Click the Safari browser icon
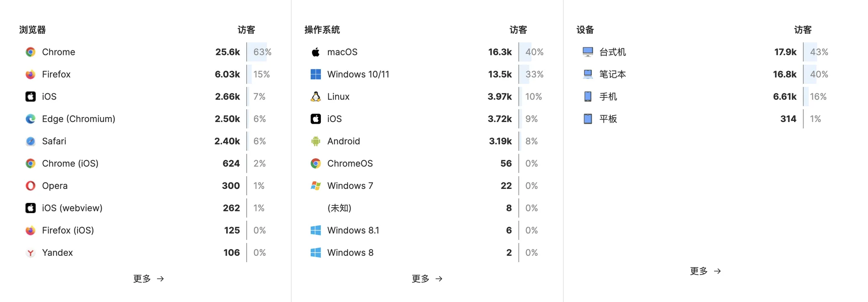Image resolution: width=868 pixels, height=302 pixels. click(x=30, y=141)
